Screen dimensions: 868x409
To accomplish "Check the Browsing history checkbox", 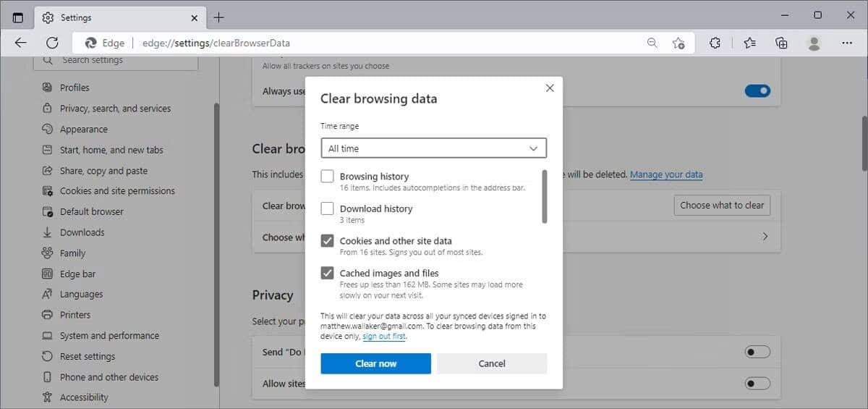I will [328, 176].
